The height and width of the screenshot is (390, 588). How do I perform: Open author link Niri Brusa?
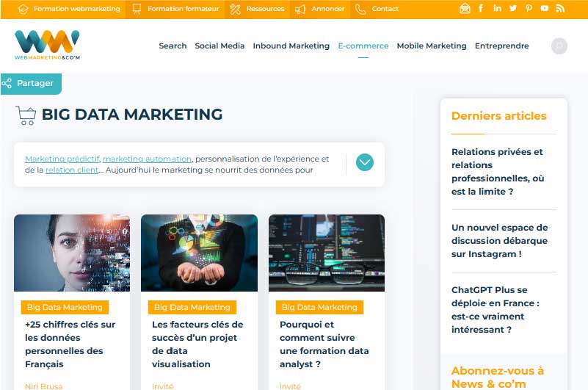coord(43,386)
